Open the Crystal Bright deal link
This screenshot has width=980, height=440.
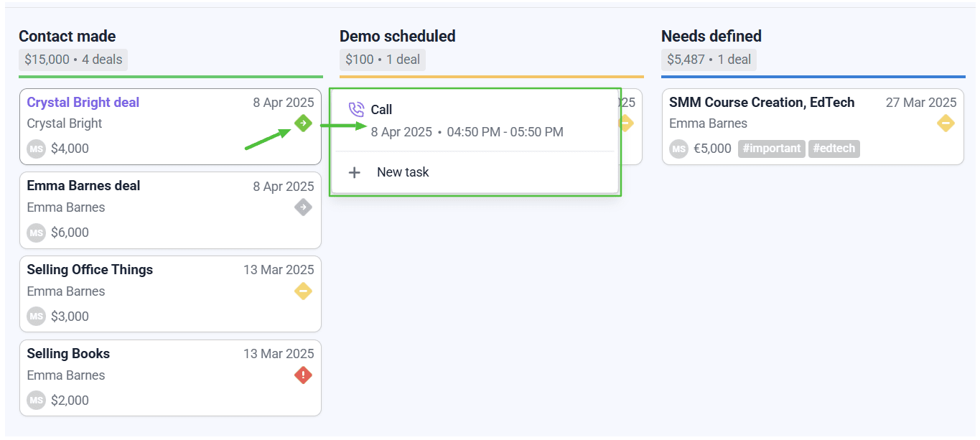coord(83,103)
